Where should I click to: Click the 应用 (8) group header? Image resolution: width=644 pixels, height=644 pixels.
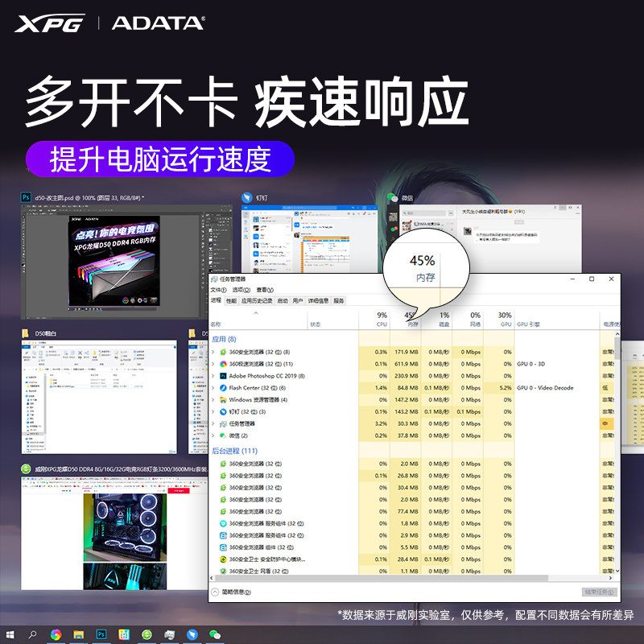[224, 339]
